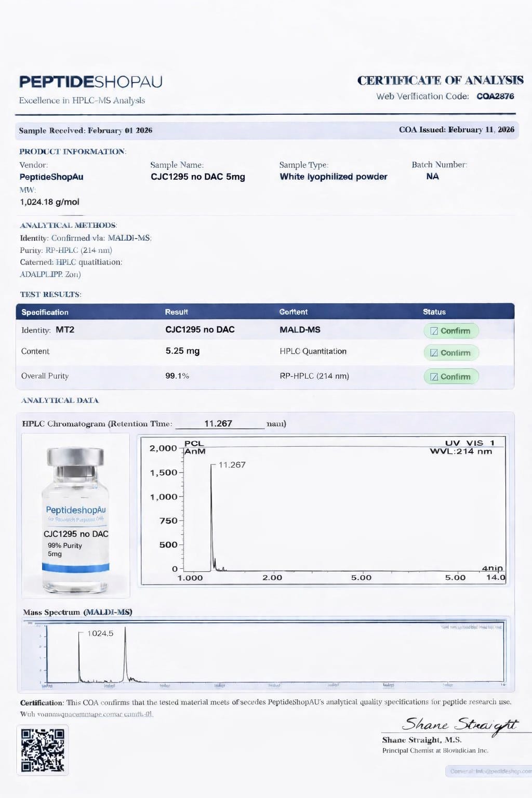Click the Content row Confirm badge

451,353
